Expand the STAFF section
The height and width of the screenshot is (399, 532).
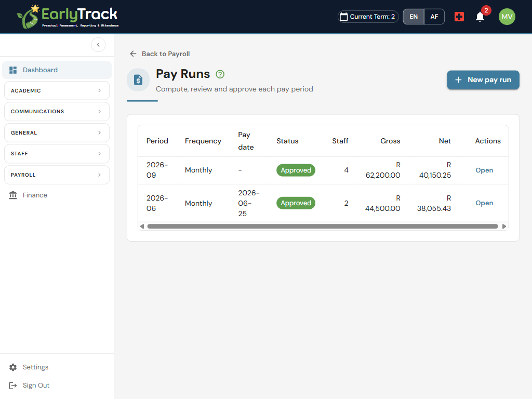click(x=57, y=154)
